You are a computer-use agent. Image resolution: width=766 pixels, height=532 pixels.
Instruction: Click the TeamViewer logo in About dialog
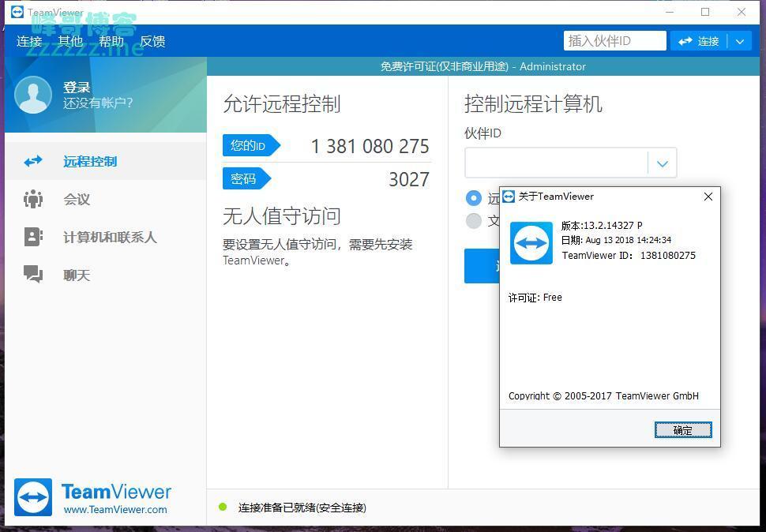click(531, 243)
